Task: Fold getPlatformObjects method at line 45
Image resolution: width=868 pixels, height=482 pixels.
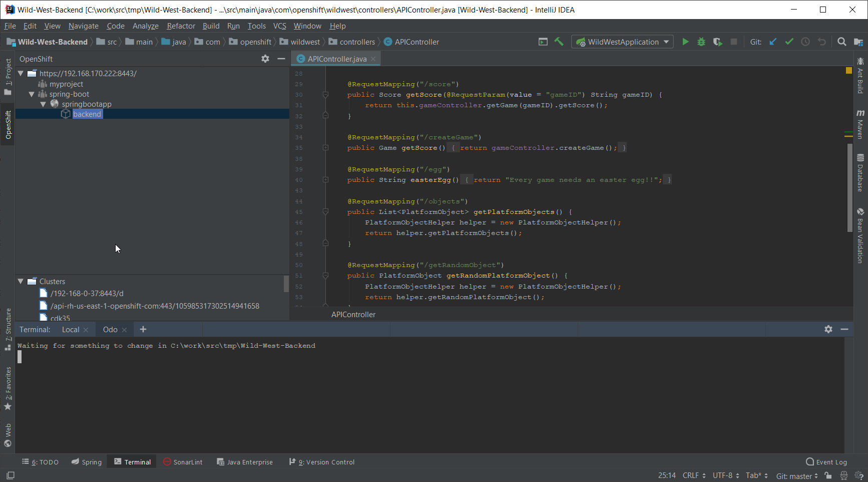Action: 325,212
